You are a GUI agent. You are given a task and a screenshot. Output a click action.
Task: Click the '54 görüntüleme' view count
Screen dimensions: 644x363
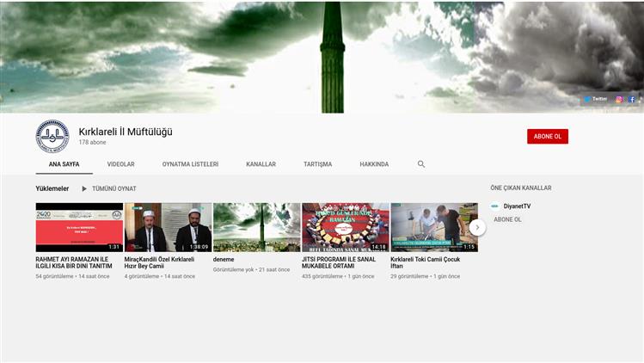(x=55, y=276)
